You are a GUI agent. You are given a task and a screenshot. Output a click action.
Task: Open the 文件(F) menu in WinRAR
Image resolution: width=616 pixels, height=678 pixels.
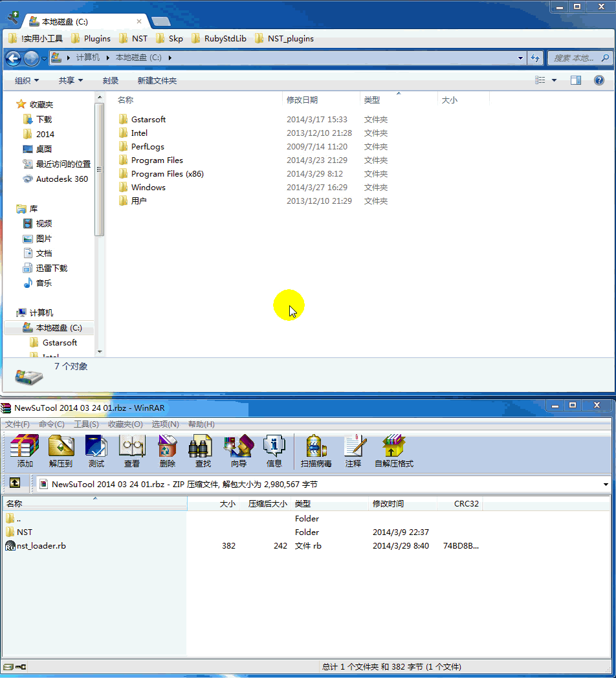tap(17, 424)
